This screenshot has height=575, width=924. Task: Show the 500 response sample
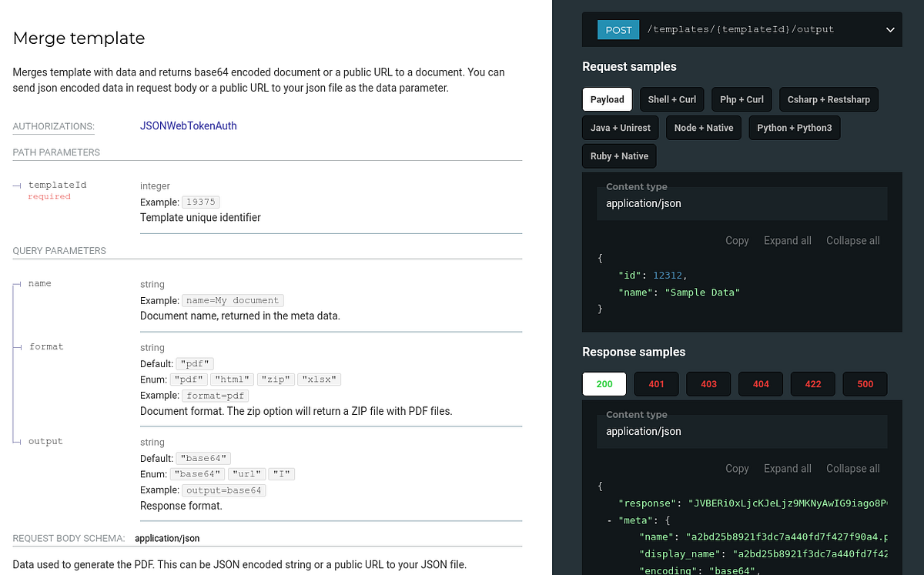tap(865, 383)
